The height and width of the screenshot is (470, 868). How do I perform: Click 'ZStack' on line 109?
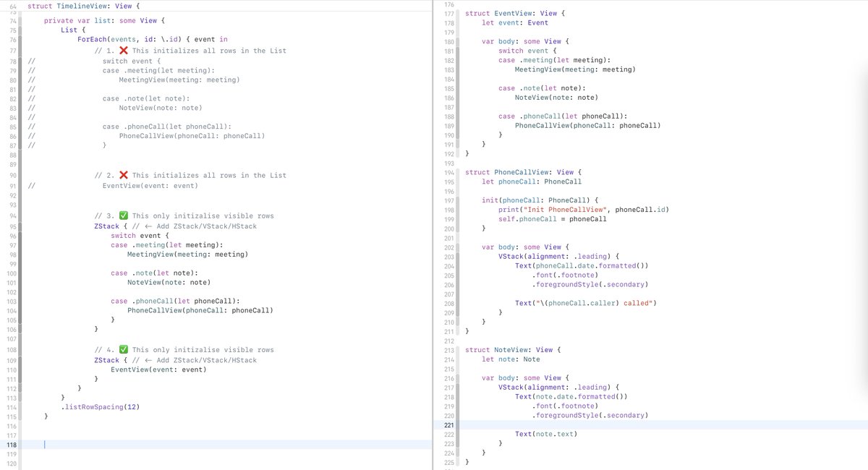pyautogui.click(x=107, y=360)
